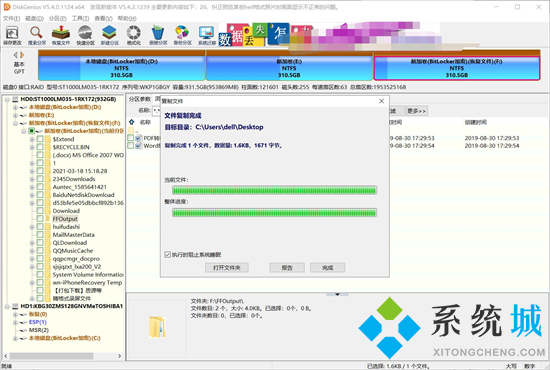Viewport: 550px width, 370px height.
Task: Sort by the 创建时间 column header
Action: (475, 122)
